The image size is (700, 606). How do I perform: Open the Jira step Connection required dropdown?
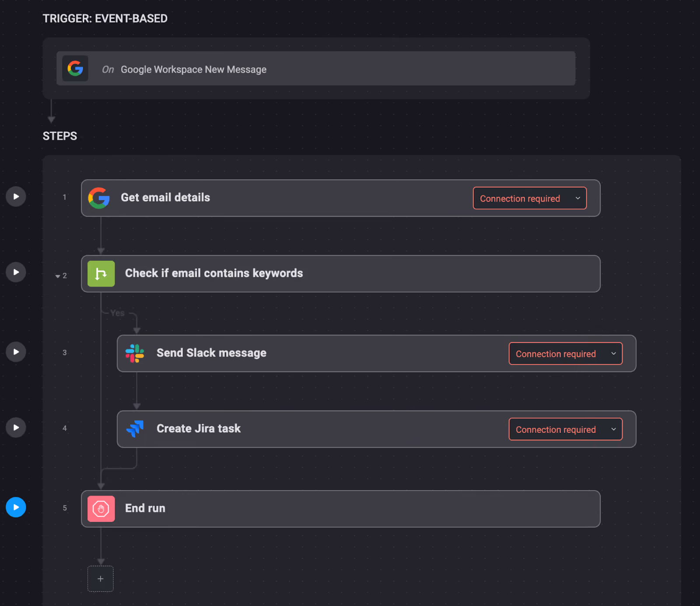(566, 429)
